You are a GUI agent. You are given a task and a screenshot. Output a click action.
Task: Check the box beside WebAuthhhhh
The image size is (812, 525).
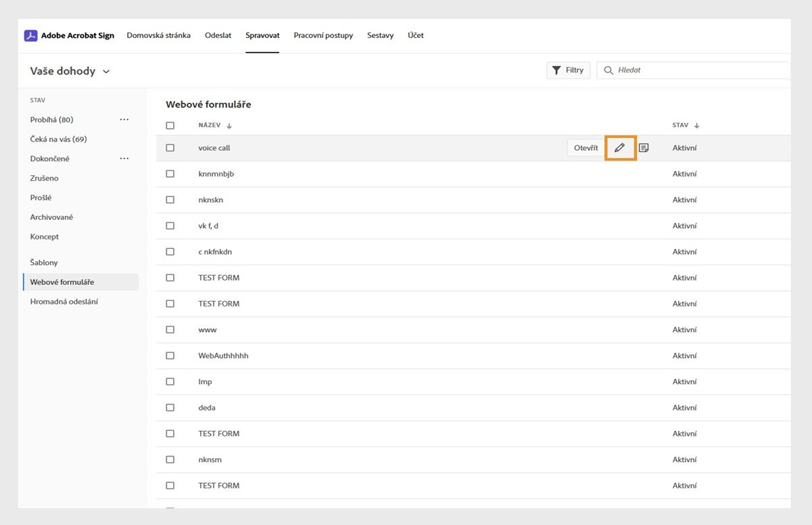click(x=170, y=356)
